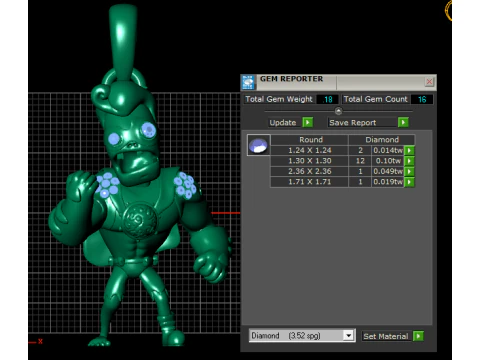Open the Diamond material dropdown arrow
The width and height of the screenshot is (480, 360).
348,335
